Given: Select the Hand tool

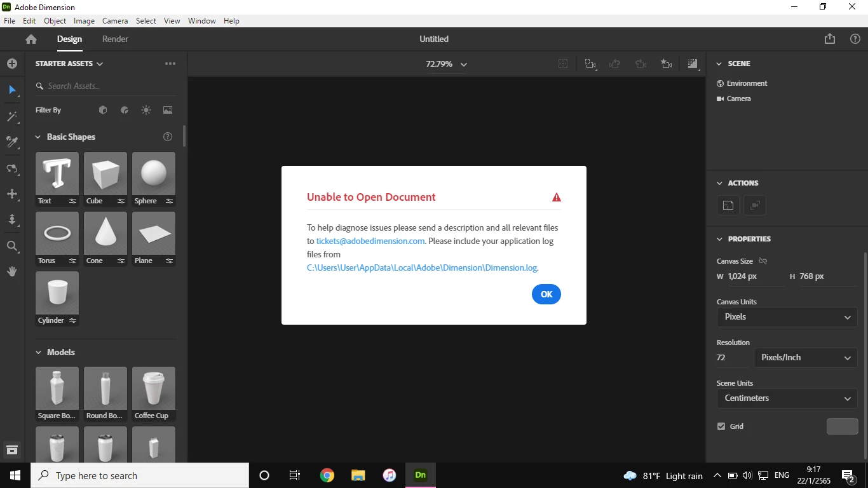Looking at the screenshot, I should point(12,271).
